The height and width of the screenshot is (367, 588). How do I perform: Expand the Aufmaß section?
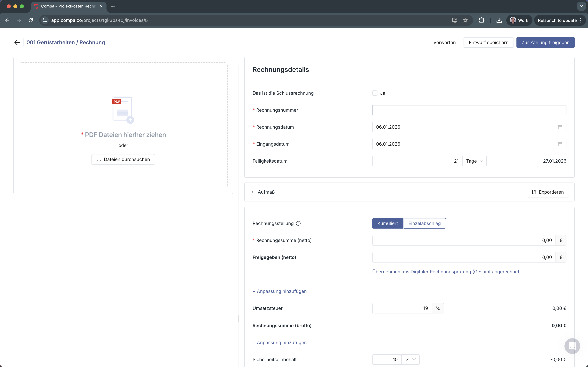(252, 192)
